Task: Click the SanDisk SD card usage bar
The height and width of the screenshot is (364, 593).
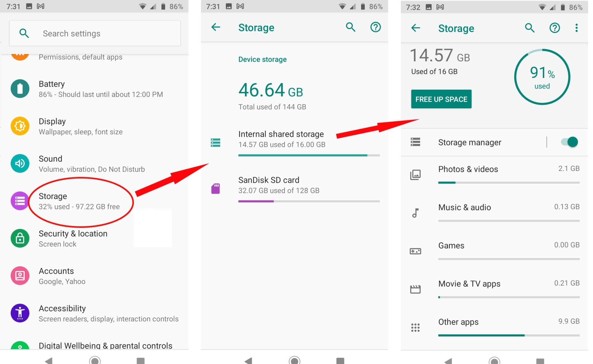Action: 309,201
